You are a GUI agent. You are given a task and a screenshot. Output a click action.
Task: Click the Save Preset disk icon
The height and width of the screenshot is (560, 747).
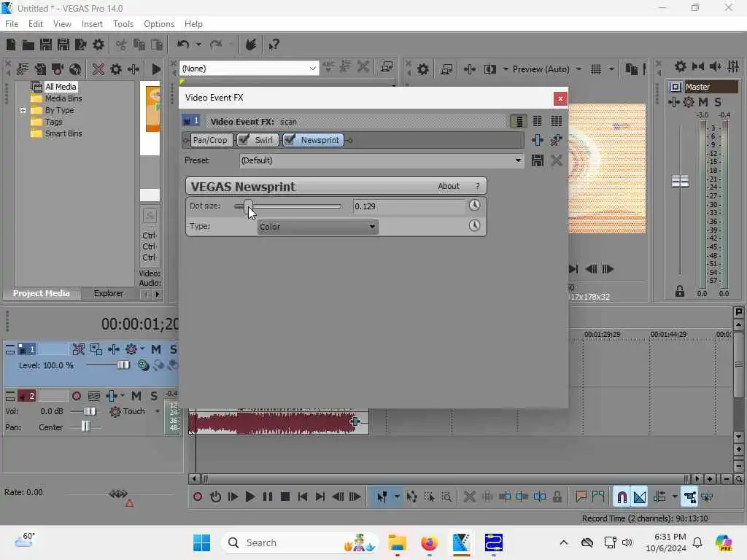point(538,160)
